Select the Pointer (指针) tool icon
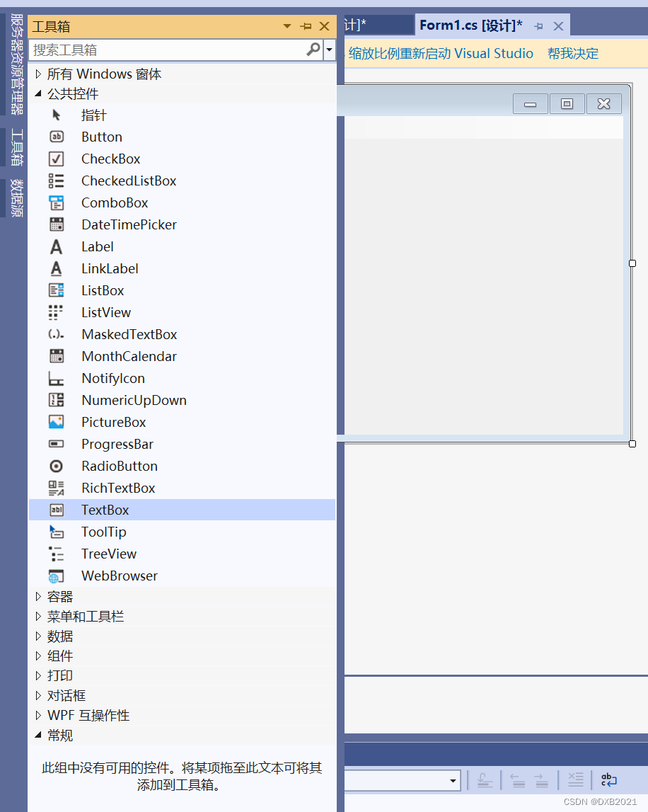The height and width of the screenshot is (812, 648). 57,115
